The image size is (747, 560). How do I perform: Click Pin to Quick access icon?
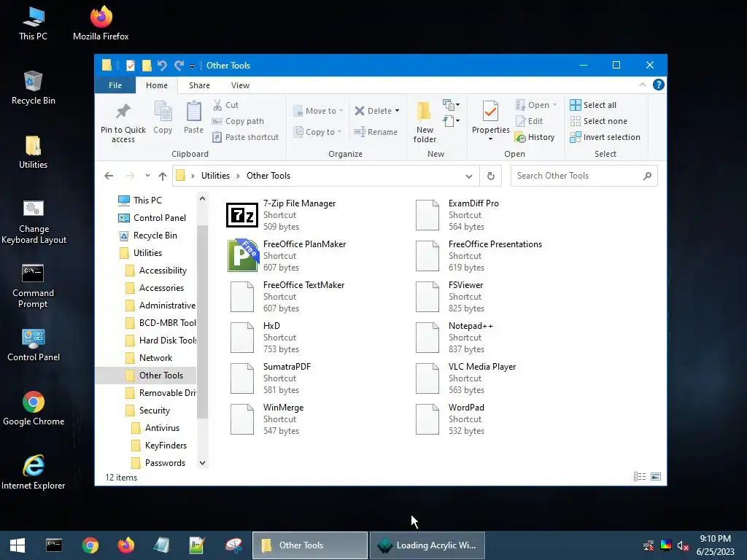coord(123,112)
